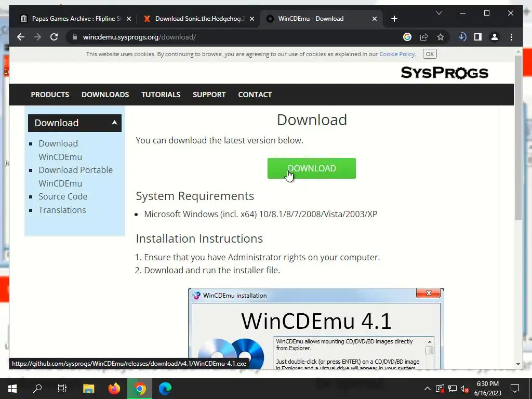This screenshot has height=399, width=532.
Task: Click the address bar URL field
Action: click(x=237, y=37)
